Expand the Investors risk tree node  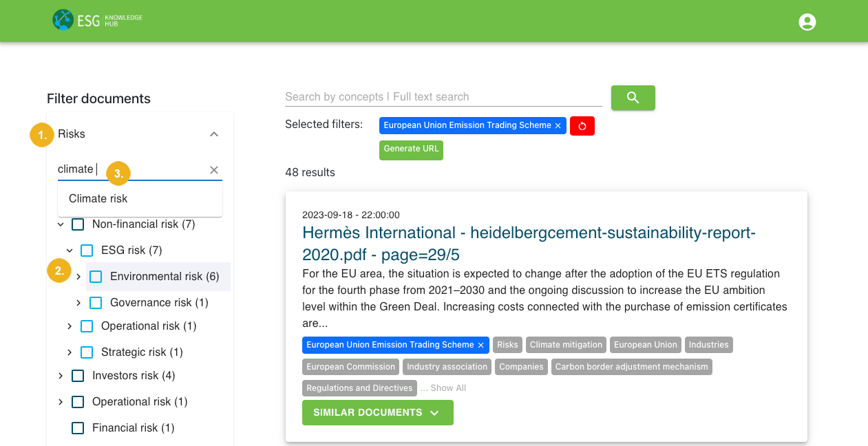(61, 376)
